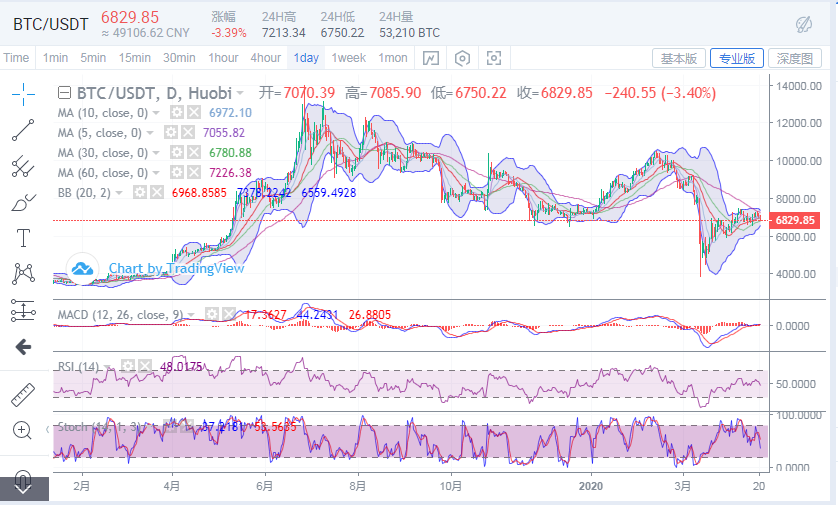Select the 1day interval
Image resolution: width=838 pixels, height=505 pixels.
coord(306,58)
